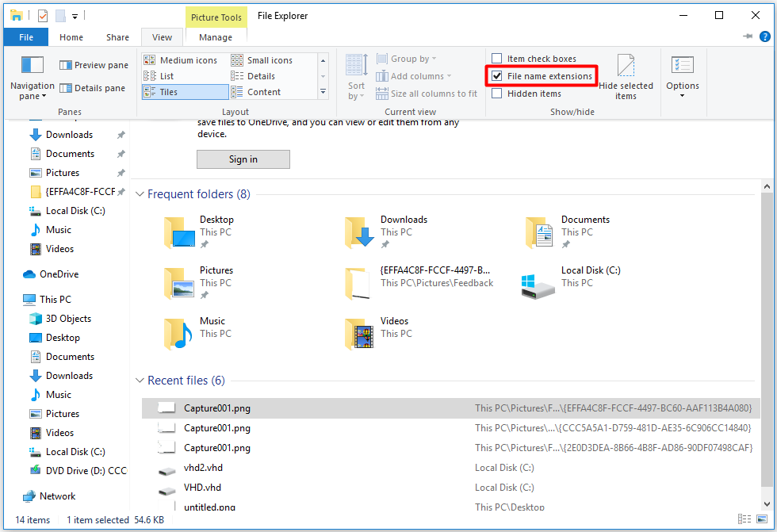Select OneDrive in the navigation sidebar

coord(59,274)
